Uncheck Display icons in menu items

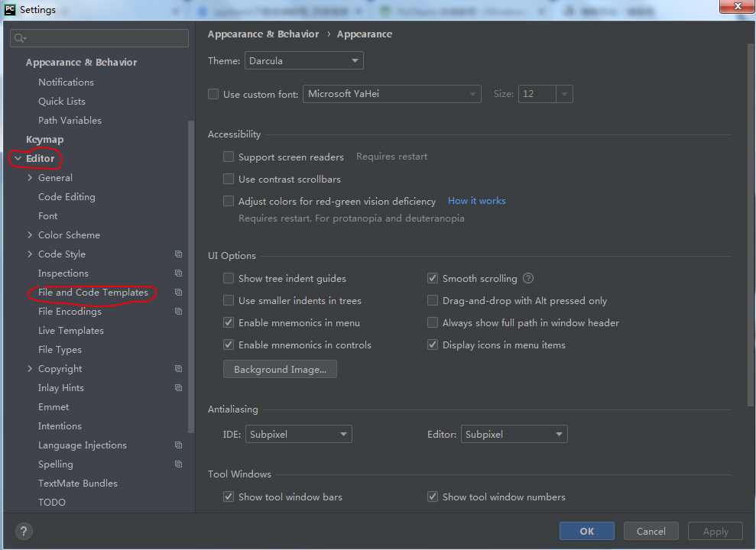433,345
